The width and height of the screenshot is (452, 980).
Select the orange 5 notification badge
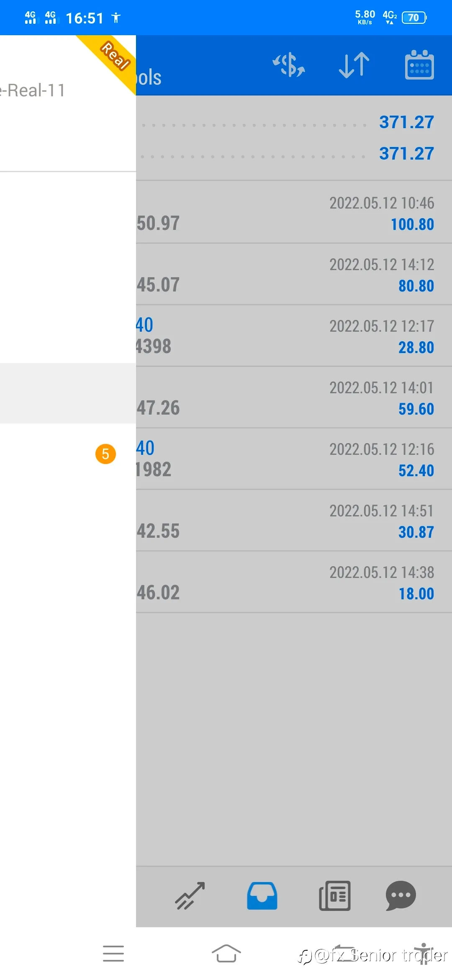pos(105,454)
